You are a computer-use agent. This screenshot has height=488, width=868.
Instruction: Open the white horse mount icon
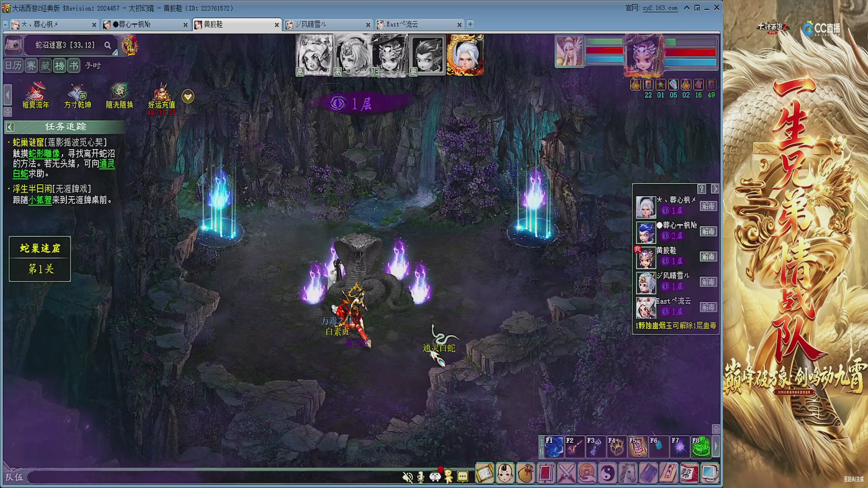pyautogui.click(x=628, y=474)
